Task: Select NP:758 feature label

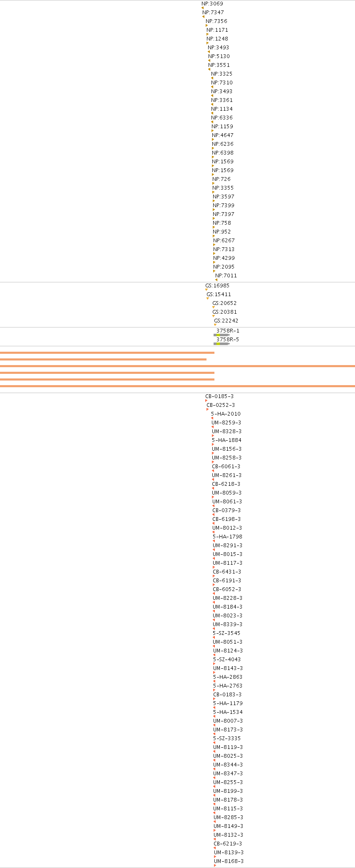Action: point(222,223)
